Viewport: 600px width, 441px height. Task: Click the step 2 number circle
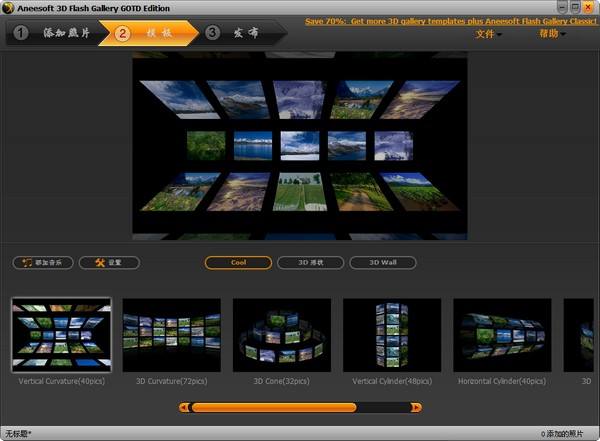coord(122,33)
